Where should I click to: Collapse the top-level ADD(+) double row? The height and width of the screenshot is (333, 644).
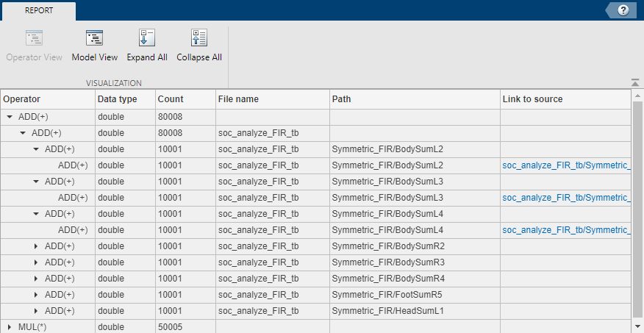coord(10,117)
